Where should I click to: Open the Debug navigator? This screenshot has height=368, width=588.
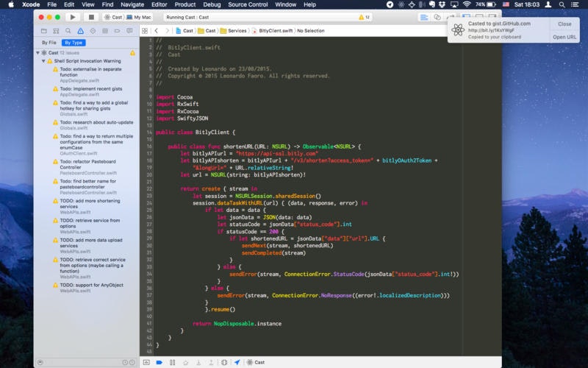point(105,31)
